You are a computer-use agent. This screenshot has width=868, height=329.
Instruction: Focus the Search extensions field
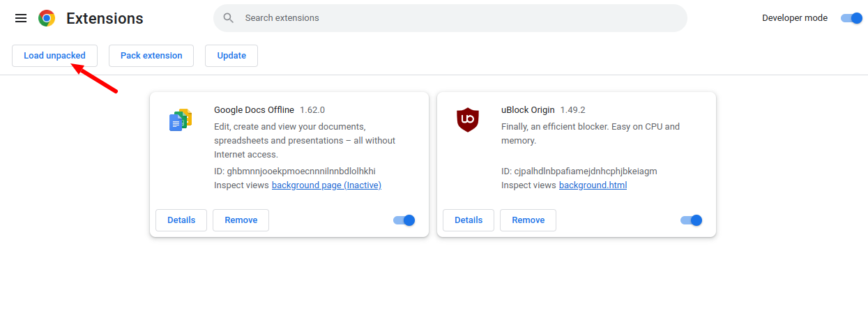click(450, 18)
